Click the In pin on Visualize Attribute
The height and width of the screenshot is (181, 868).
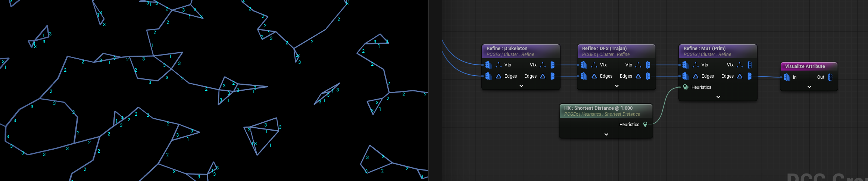point(787,77)
